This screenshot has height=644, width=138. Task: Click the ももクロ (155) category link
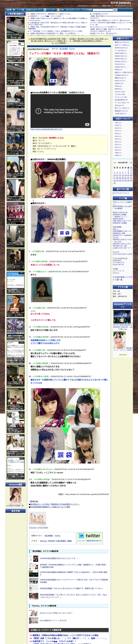point(120,92)
